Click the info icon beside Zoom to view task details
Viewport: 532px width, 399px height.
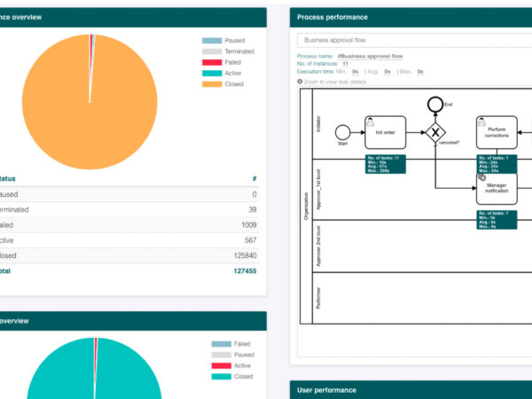(300, 82)
